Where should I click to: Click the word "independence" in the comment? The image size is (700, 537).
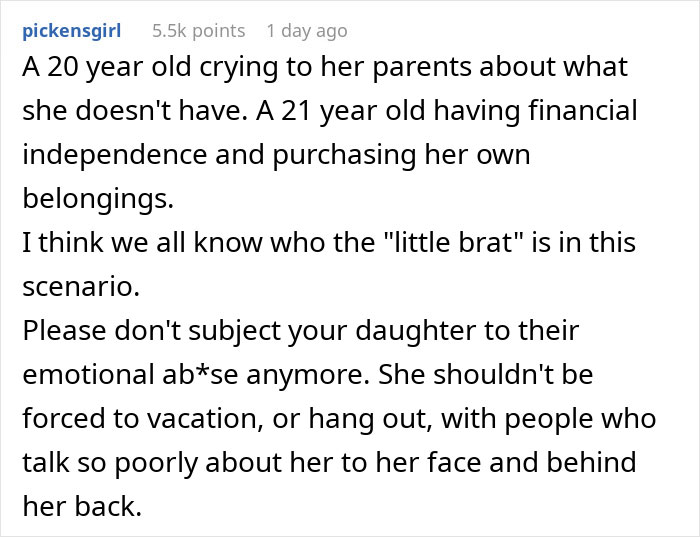(x=115, y=154)
